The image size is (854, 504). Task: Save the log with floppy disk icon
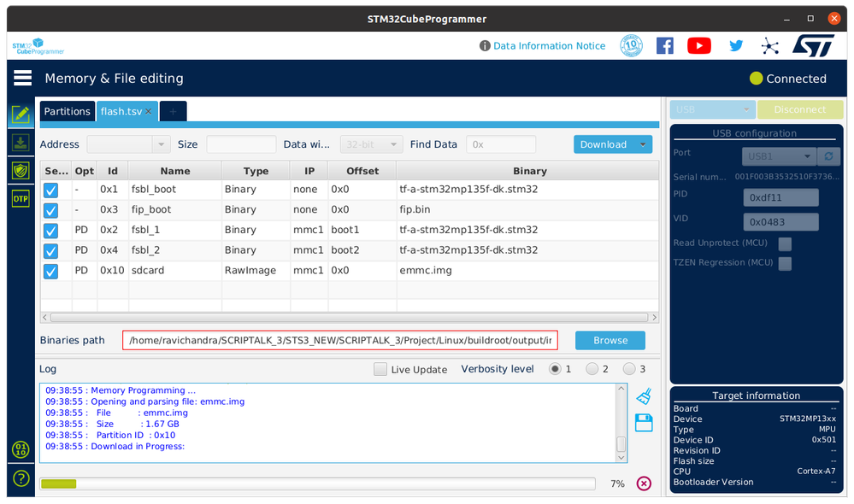[644, 423]
